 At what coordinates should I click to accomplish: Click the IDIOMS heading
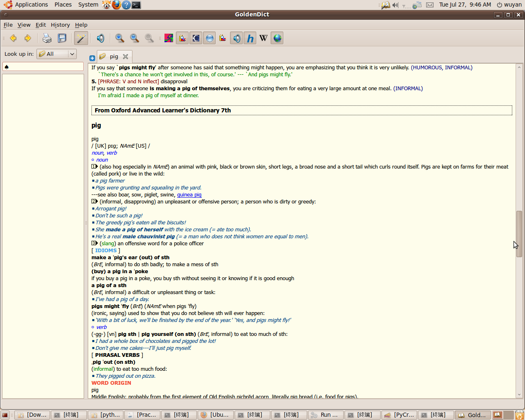click(106, 251)
